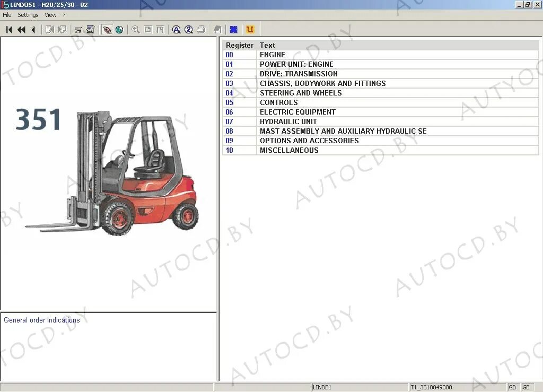Click the Text column header

point(398,46)
